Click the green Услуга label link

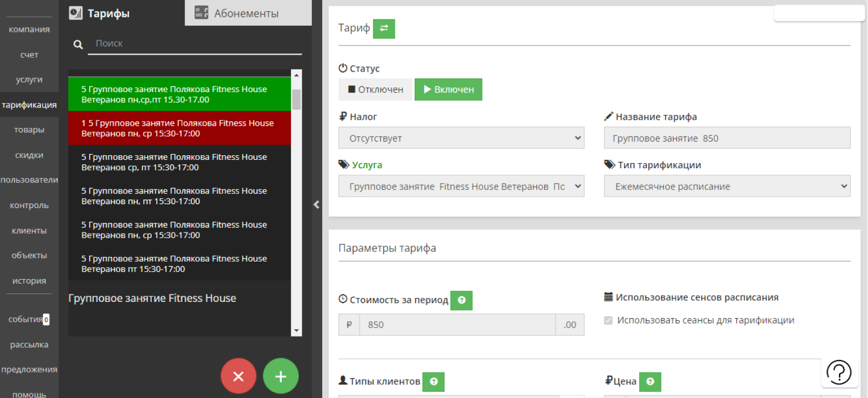click(367, 165)
